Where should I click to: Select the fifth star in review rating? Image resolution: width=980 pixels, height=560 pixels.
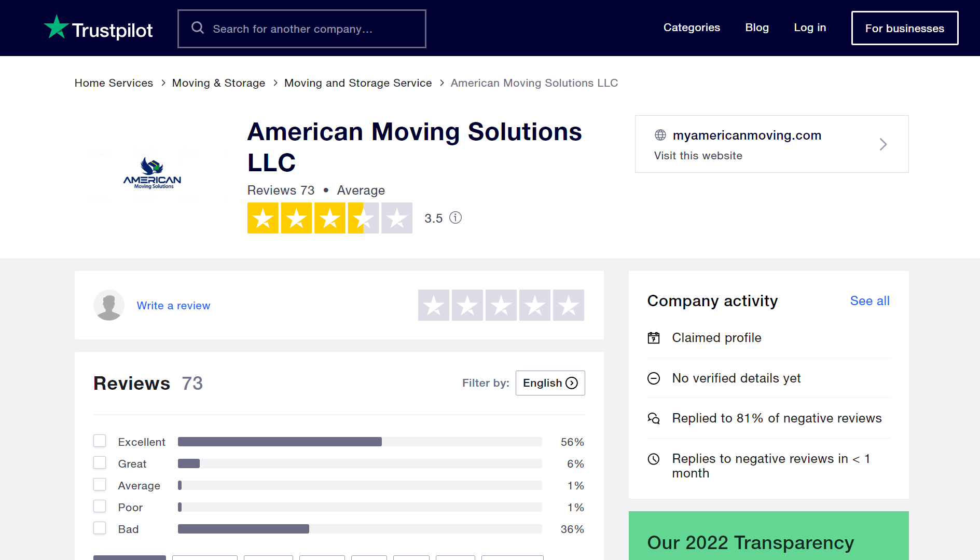(568, 306)
